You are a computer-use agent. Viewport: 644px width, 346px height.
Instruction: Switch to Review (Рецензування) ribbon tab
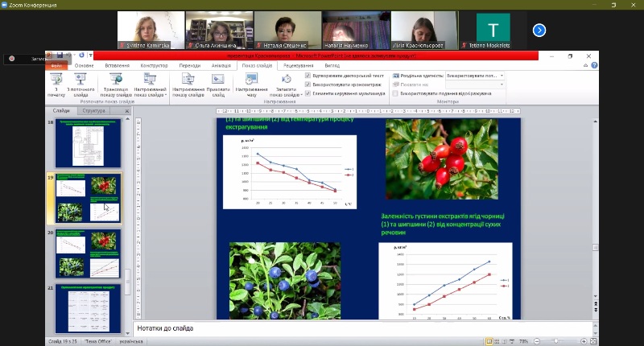pyautogui.click(x=299, y=66)
